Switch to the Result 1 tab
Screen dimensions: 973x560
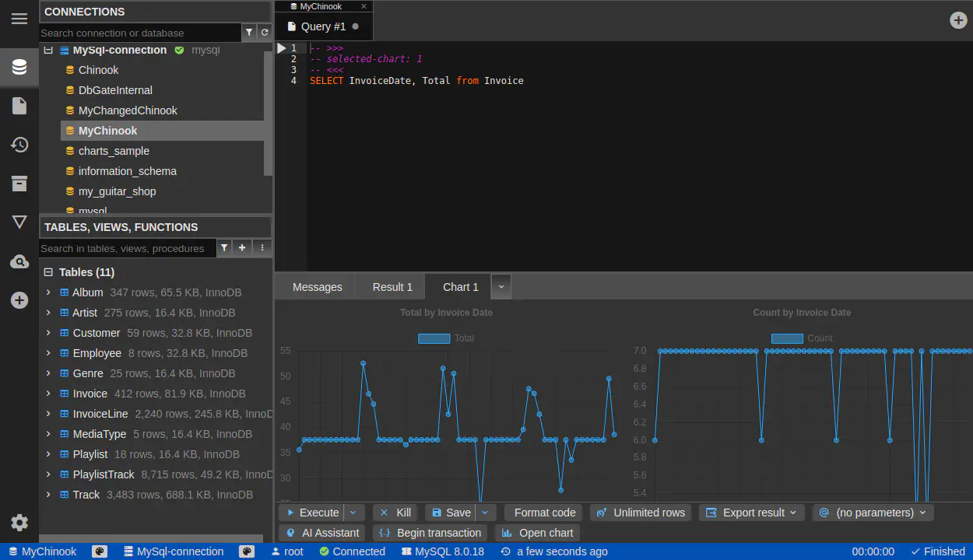point(392,287)
